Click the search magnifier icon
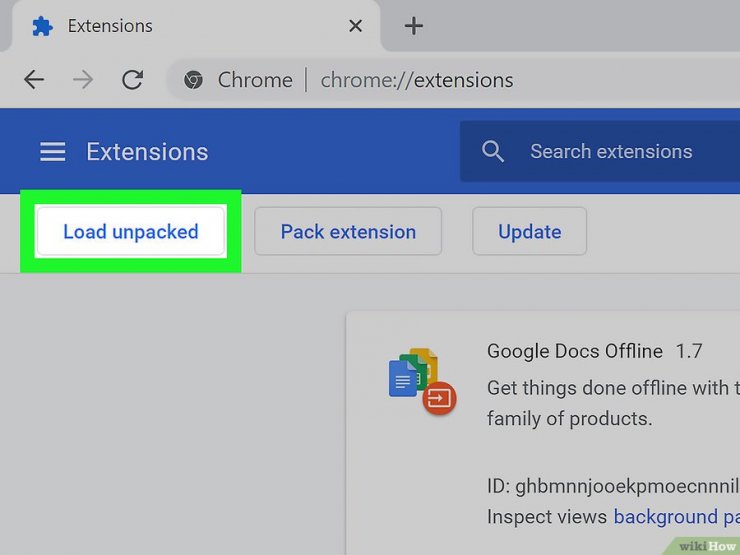Viewport: 740px width, 555px height. (x=493, y=151)
